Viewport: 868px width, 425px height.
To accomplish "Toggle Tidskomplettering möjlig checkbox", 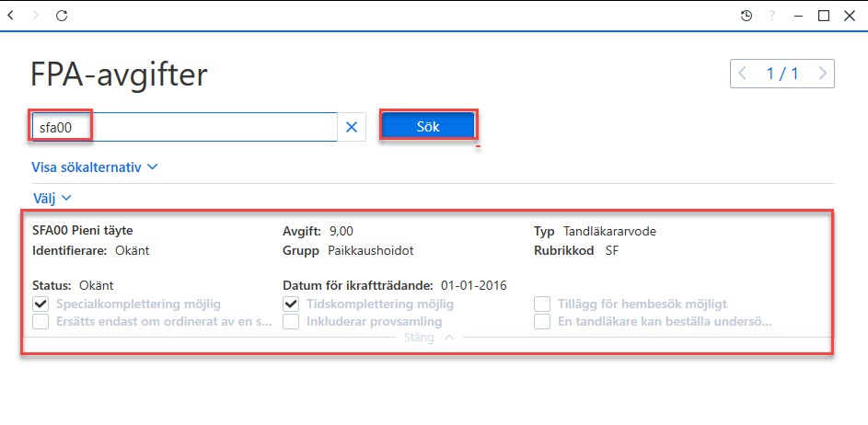I will click(291, 304).
